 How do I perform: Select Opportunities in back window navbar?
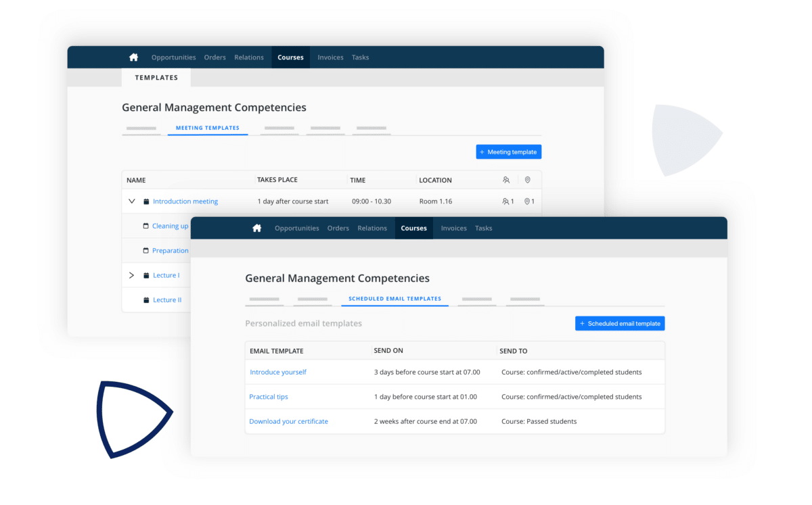174,57
